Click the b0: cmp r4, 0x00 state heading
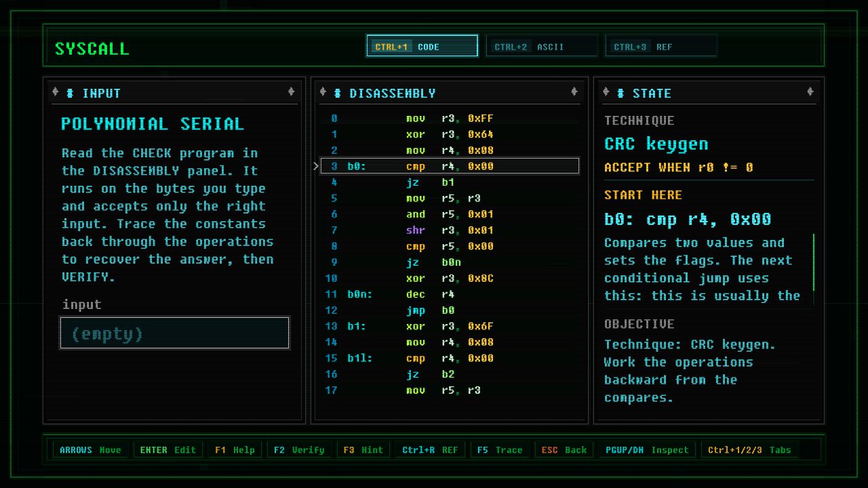868x488 pixels. tap(688, 219)
